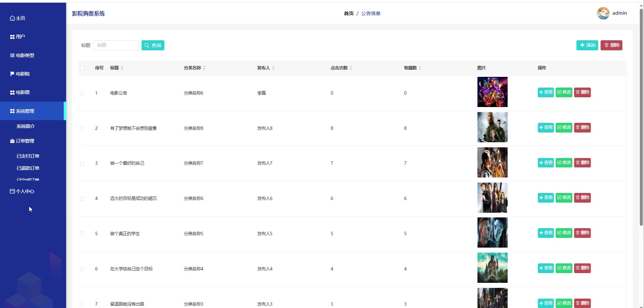
Task: Delete the 在大学给自己定个目标 announcement
Action: [x=582, y=268]
